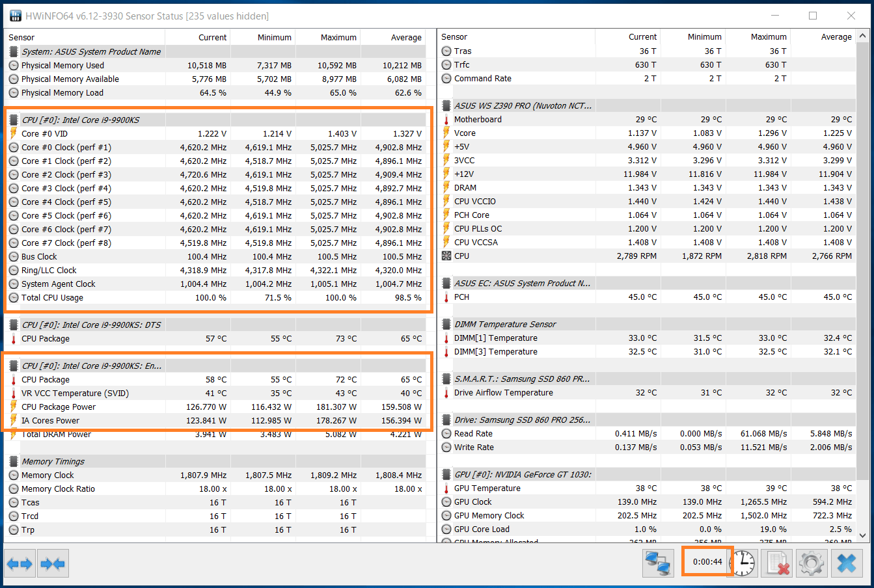
Task: Click the logging document icon with red X
Action: tap(777, 563)
